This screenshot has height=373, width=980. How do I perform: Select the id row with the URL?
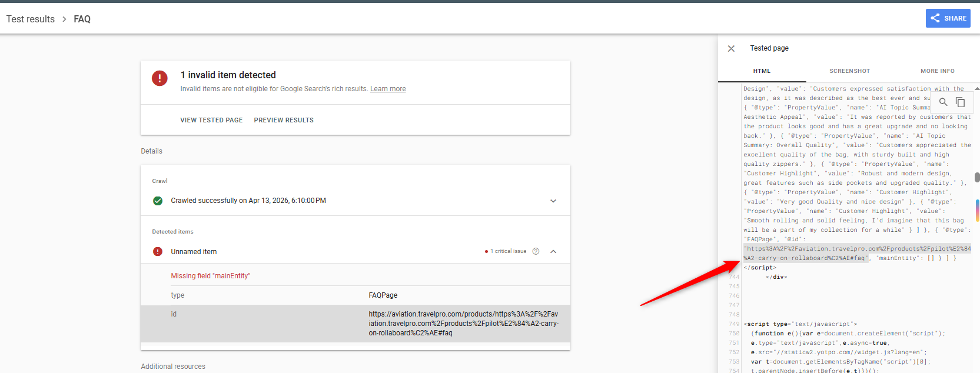click(x=356, y=324)
